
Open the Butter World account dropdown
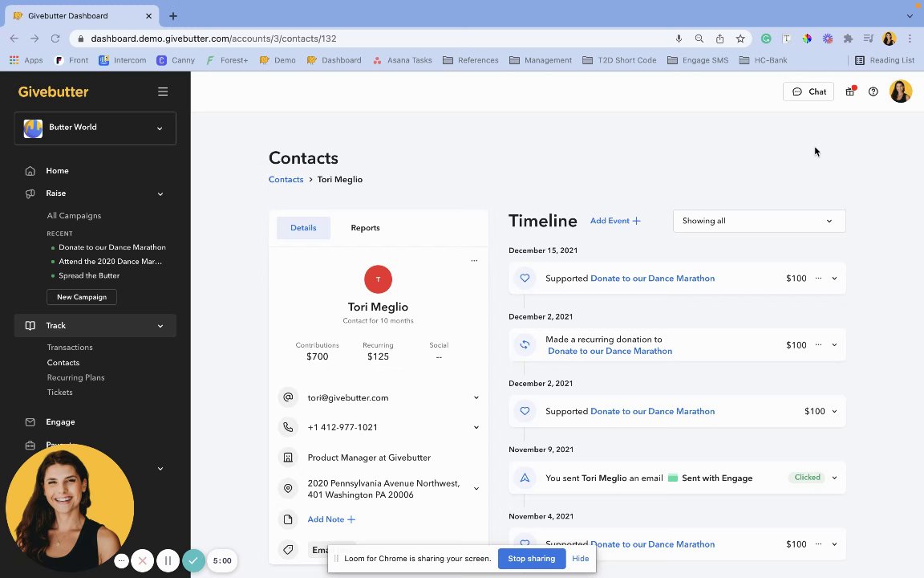point(95,128)
